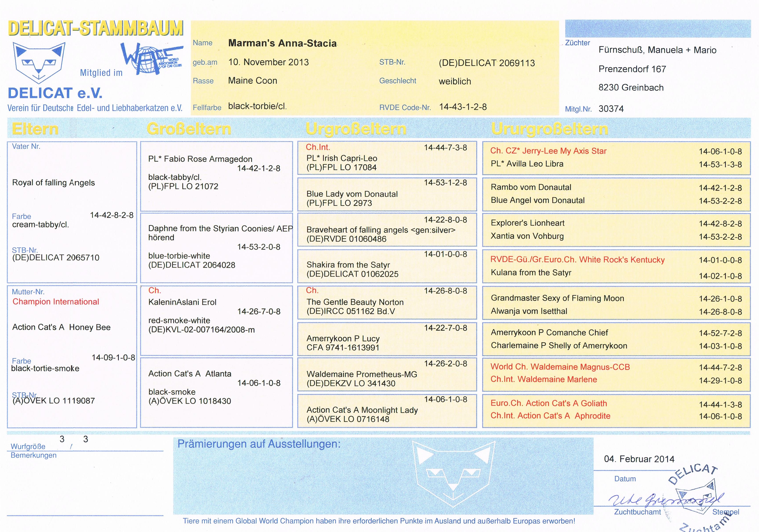Viewport: 759px width, 532px height.
Task: Select Grandmaster Sexy of Flaming Moon
Action: tap(558, 298)
